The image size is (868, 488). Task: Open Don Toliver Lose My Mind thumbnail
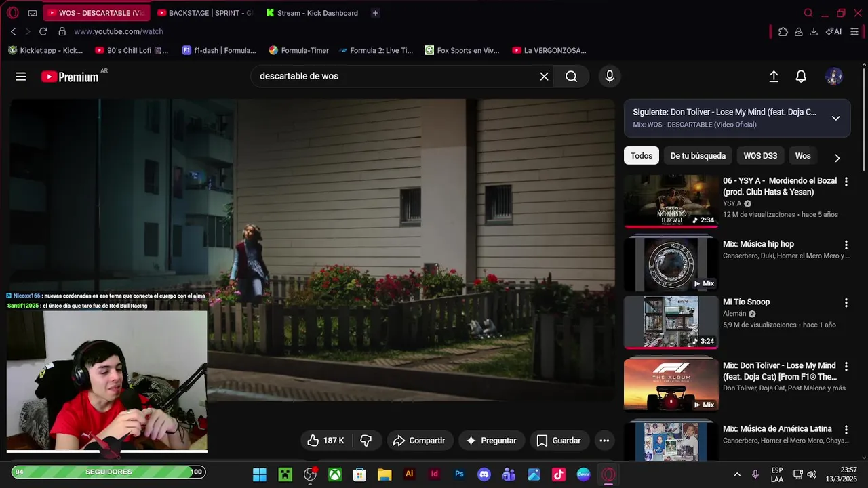(x=671, y=384)
